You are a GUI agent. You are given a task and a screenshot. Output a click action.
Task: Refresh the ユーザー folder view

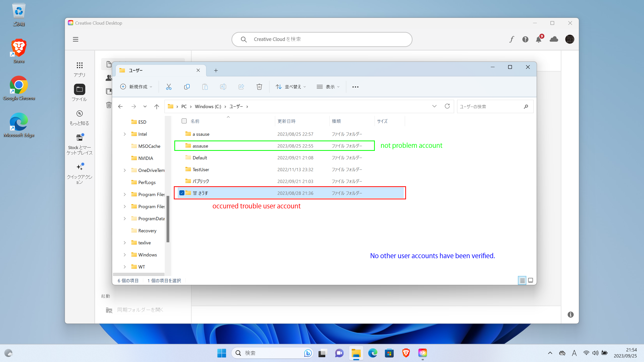point(447,106)
